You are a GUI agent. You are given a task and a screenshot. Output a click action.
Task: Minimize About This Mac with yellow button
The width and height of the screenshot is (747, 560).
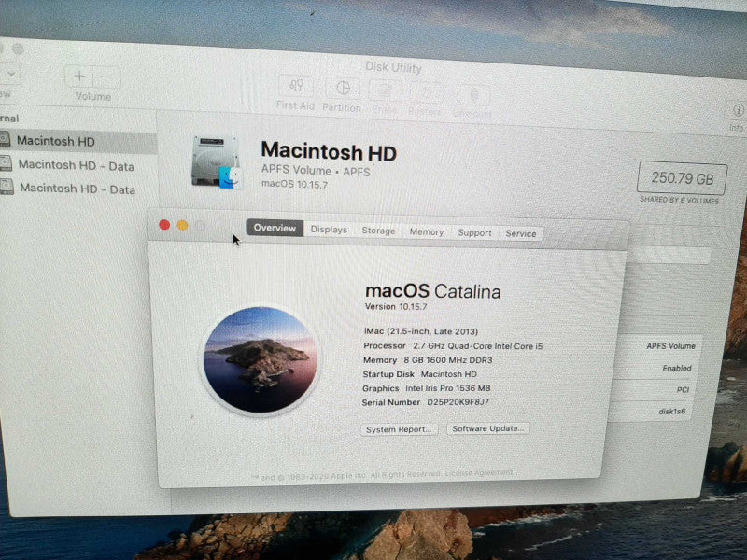[182, 225]
